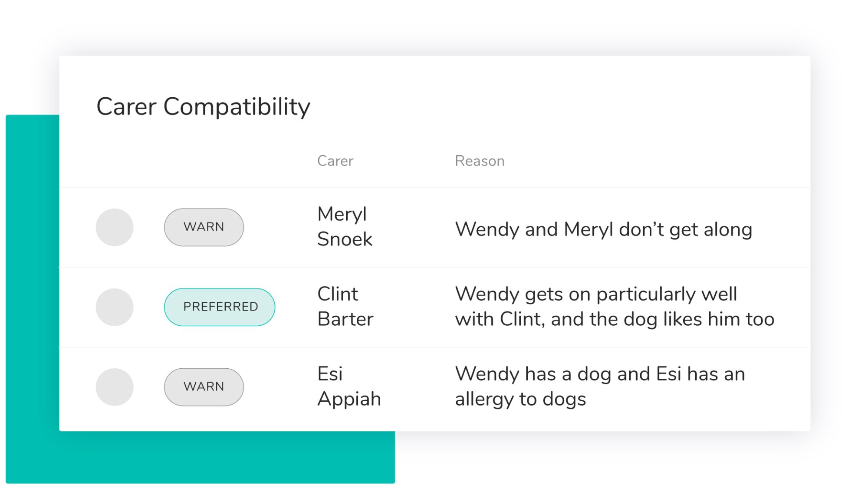Click the WARN badge for Meryl Snoek
Image resolution: width=868 pixels, height=488 pixels.
click(204, 227)
